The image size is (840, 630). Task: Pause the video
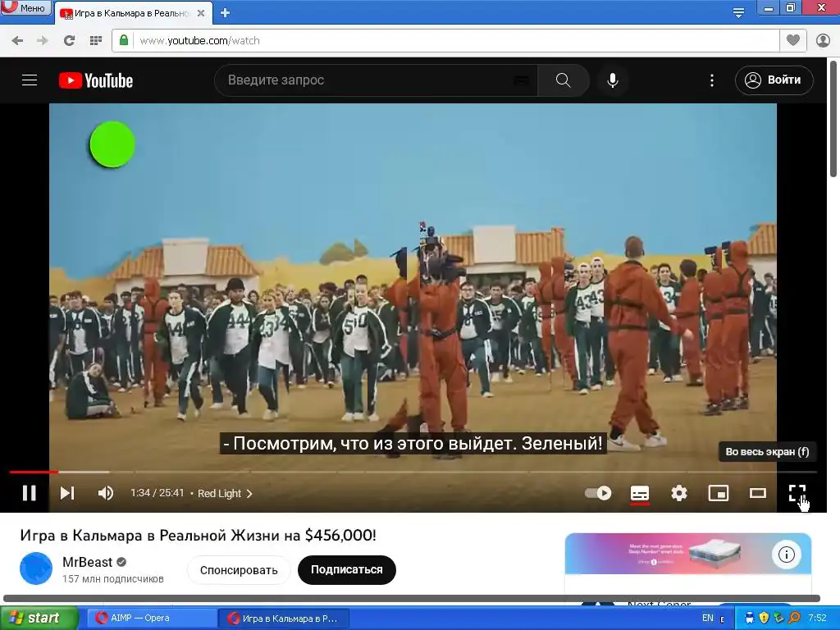coord(29,493)
